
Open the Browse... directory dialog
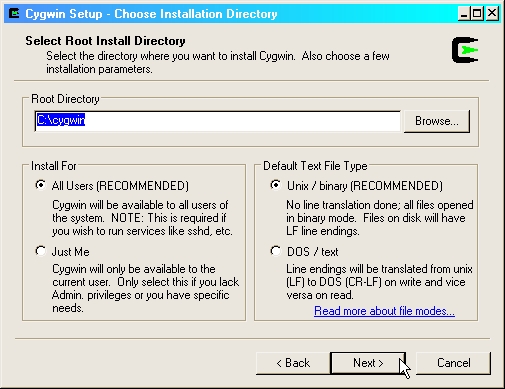pyautogui.click(x=437, y=121)
